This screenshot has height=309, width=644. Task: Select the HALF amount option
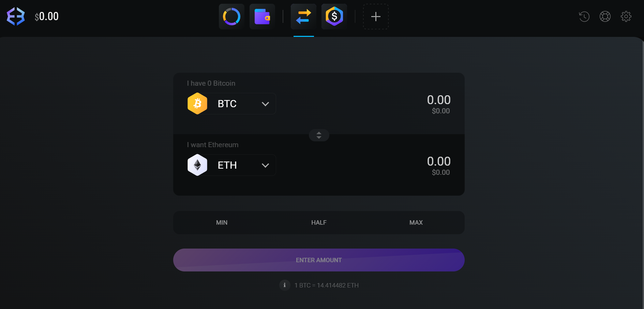pyautogui.click(x=319, y=223)
